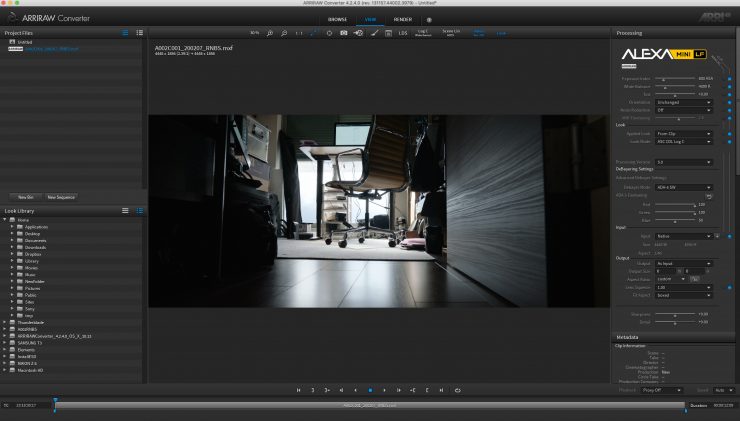Click the loop playback icon
Screen dimensions: 740x421
click(457, 390)
